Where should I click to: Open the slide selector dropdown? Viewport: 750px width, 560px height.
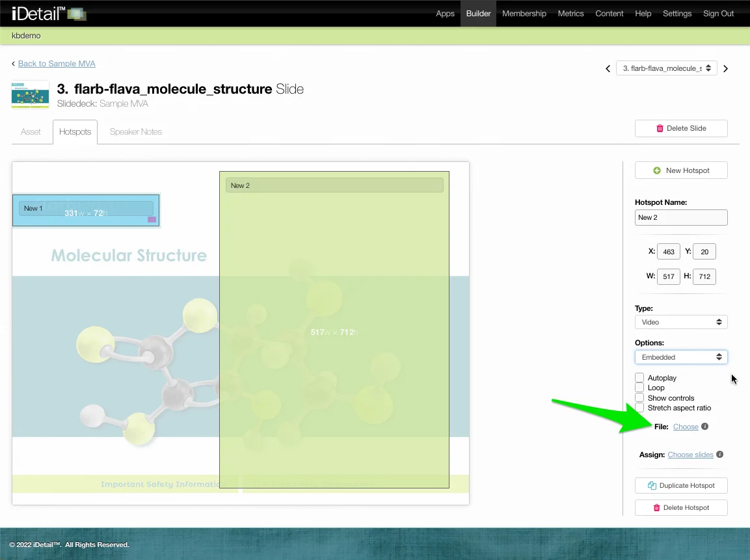(x=667, y=68)
